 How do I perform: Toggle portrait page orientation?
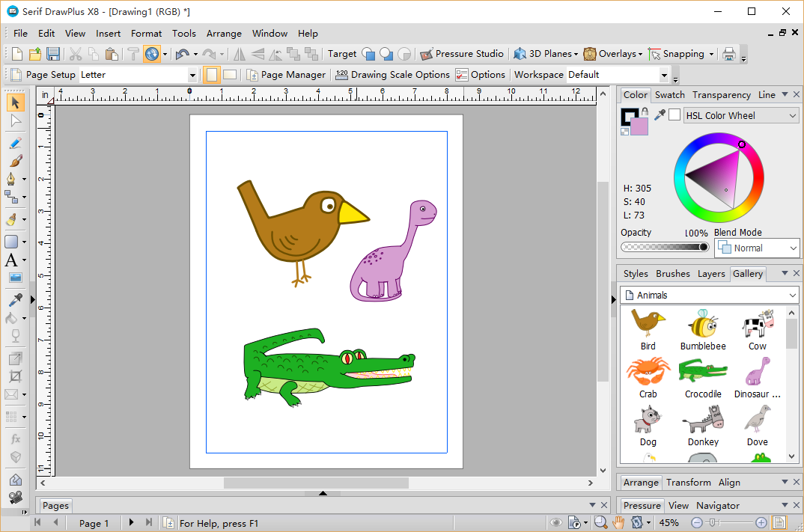(x=213, y=74)
